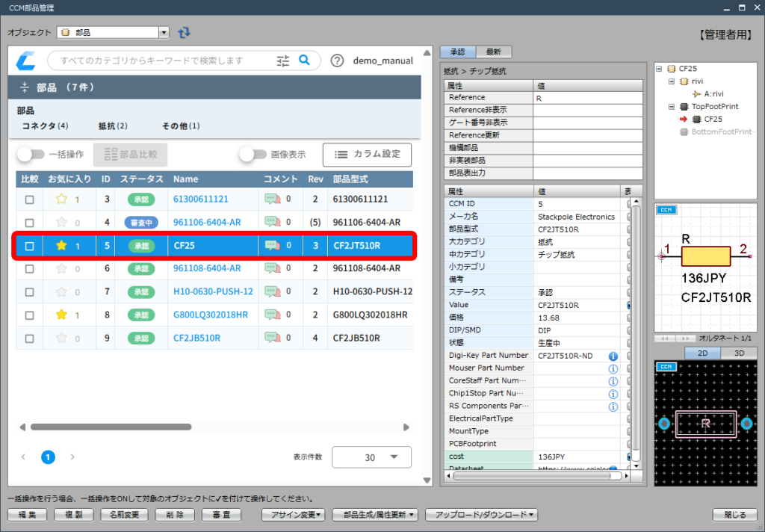Click RS Components Part info icon

point(613,406)
